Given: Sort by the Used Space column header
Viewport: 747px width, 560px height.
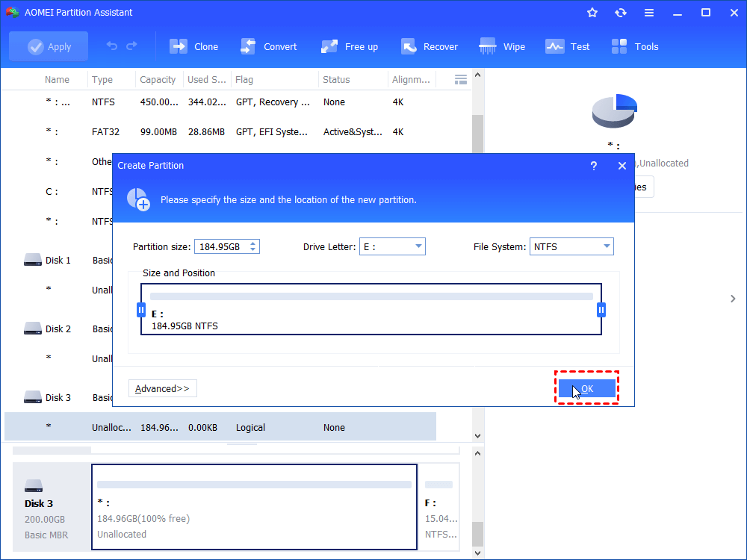Looking at the screenshot, I should coord(207,80).
